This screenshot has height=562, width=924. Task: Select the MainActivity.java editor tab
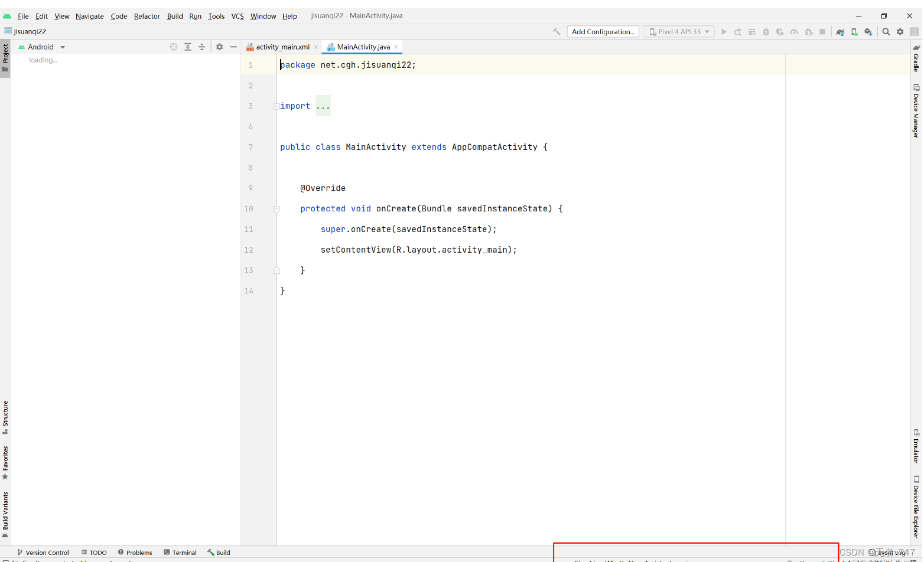coord(363,47)
